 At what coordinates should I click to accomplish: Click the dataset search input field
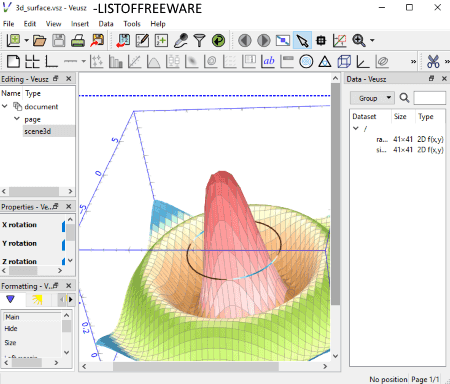click(430, 98)
